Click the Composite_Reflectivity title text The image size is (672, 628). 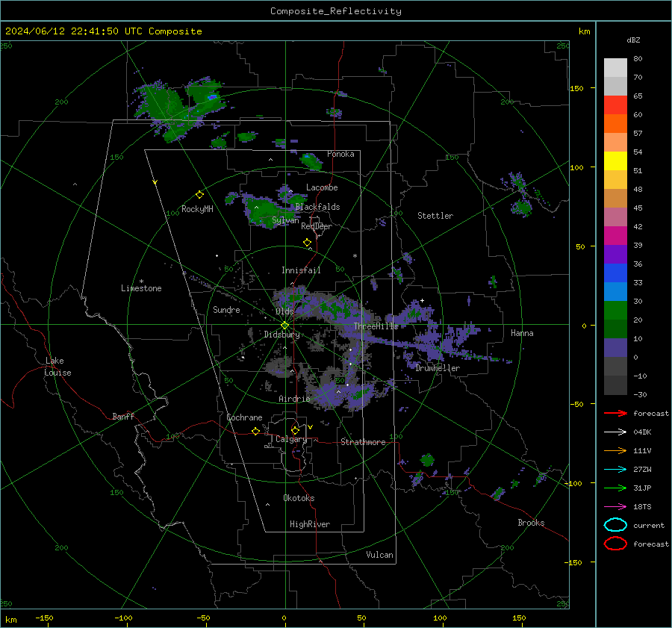coord(336,11)
